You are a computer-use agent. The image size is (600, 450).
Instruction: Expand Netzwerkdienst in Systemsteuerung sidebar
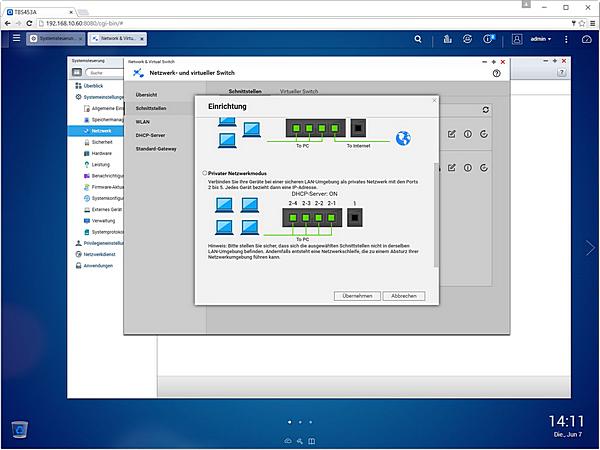[95, 254]
